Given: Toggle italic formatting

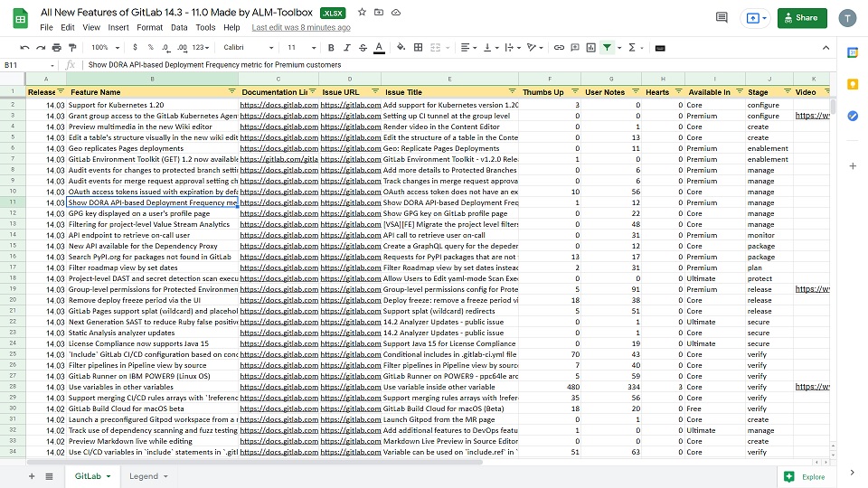Looking at the screenshot, I should click(x=347, y=48).
